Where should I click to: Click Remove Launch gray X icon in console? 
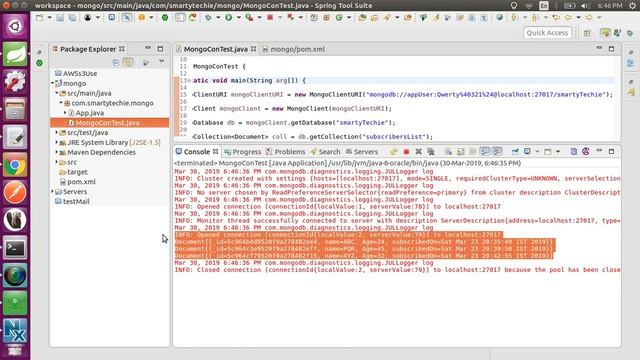tap(418, 152)
